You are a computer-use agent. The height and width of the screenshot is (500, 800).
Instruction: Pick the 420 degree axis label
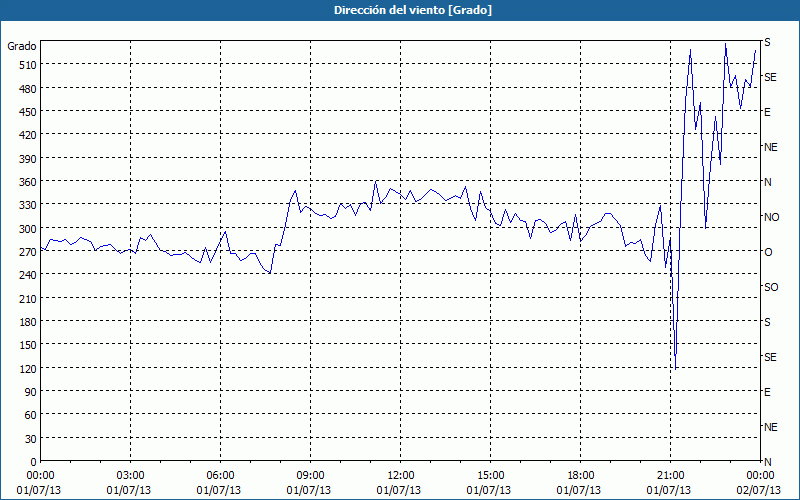29,135
